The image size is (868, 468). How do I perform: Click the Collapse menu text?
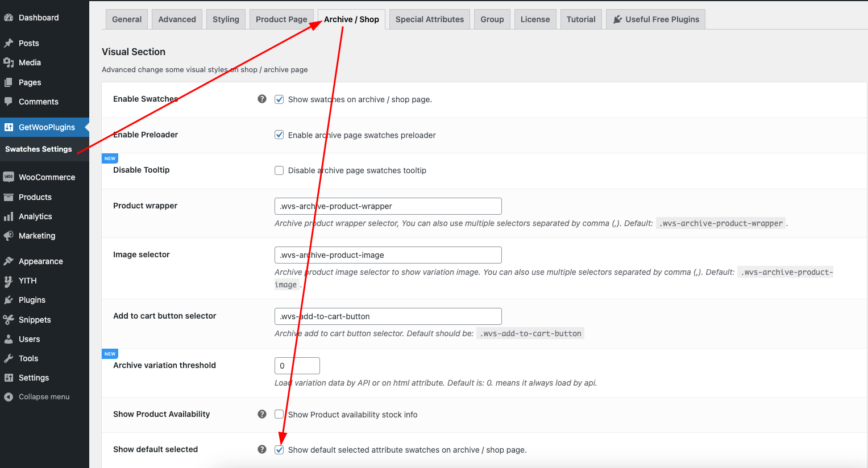pyautogui.click(x=44, y=397)
